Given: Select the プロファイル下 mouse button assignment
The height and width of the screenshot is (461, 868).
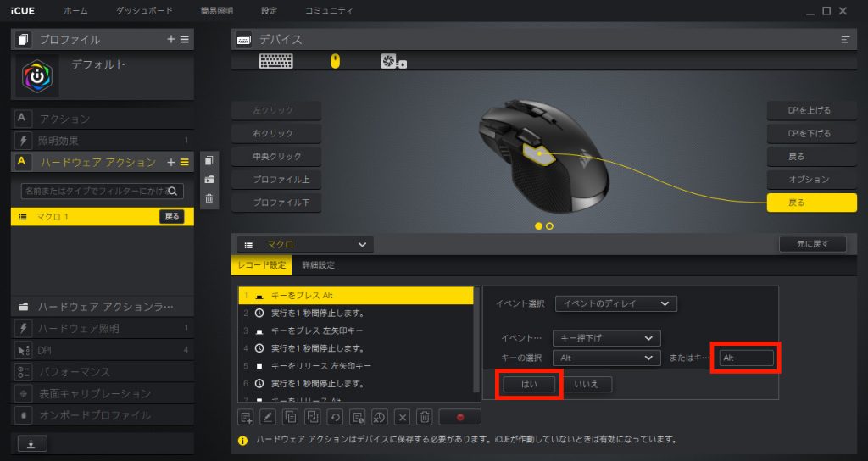Looking at the screenshot, I should coord(276,203).
